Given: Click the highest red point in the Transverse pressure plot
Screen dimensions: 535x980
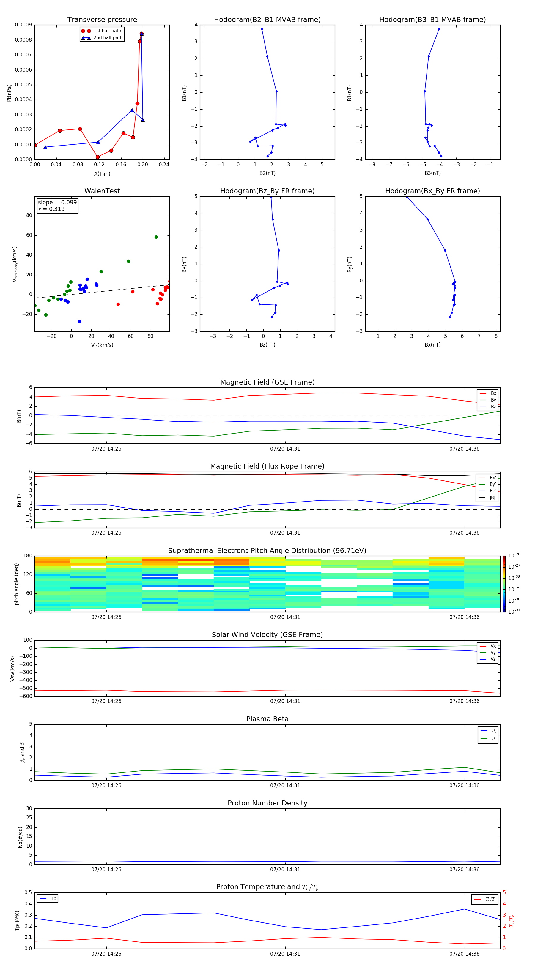Looking at the screenshot, I should pos(141,34).
